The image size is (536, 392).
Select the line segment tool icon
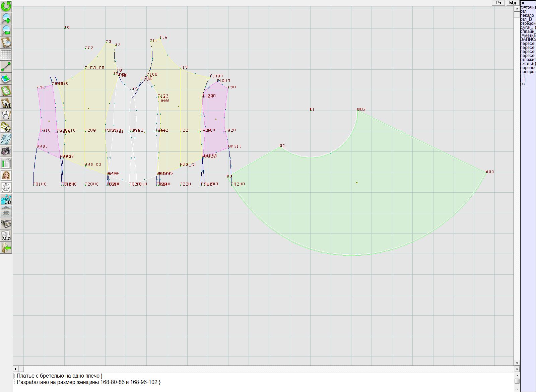coord(6,67)
